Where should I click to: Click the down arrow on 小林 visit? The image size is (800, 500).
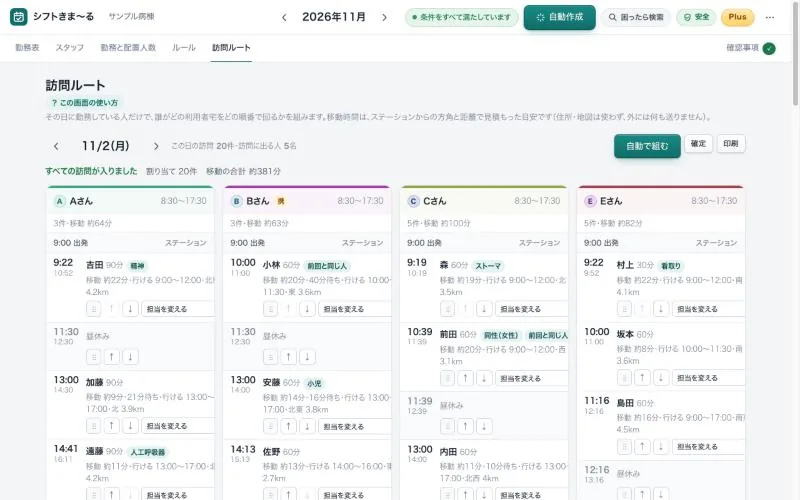pos(307,309)
